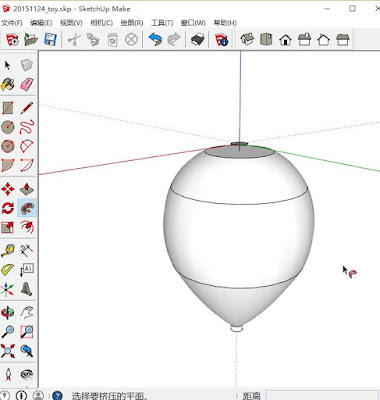Open the 绘图(R) menu
The image size is (380, 400).
(x=132, y=23)
